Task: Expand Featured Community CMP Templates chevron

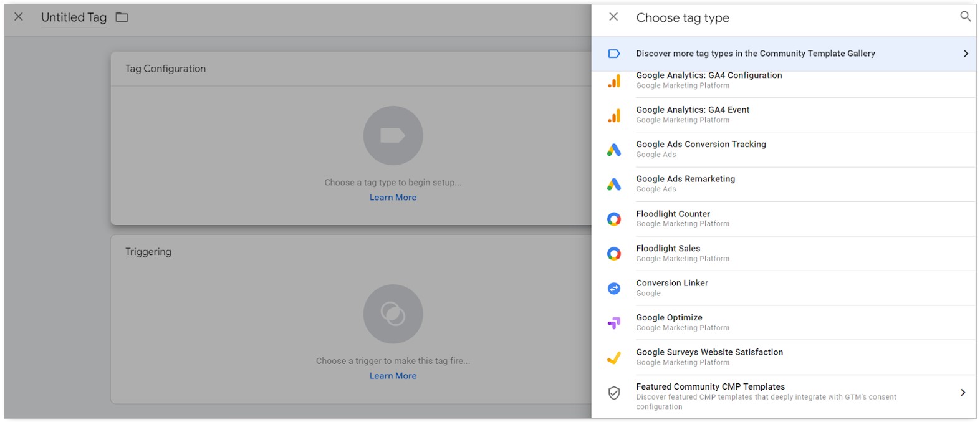Action: (963, 392)
